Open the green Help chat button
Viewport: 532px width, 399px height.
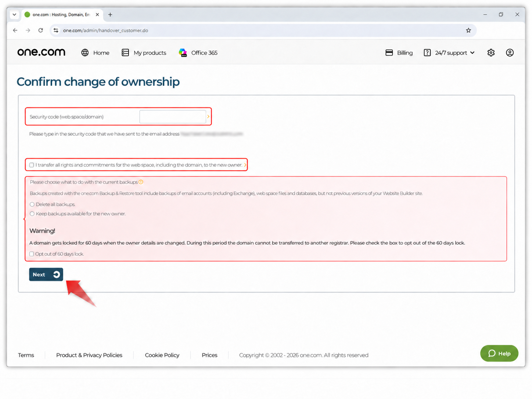pos(499,353)
